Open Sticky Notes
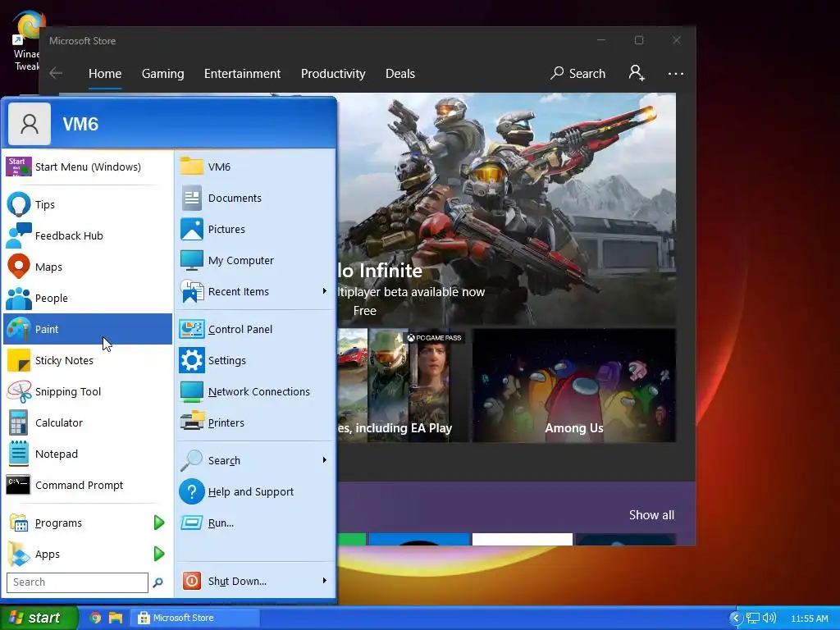 [x=87, y=361]
